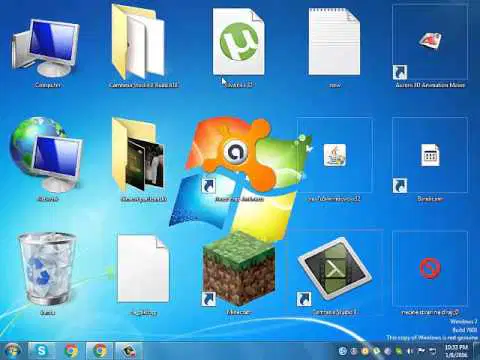Select the red prohibition-sign desktop icon
Viewport: 480px width, 360px height.
[x=430, y=268]
